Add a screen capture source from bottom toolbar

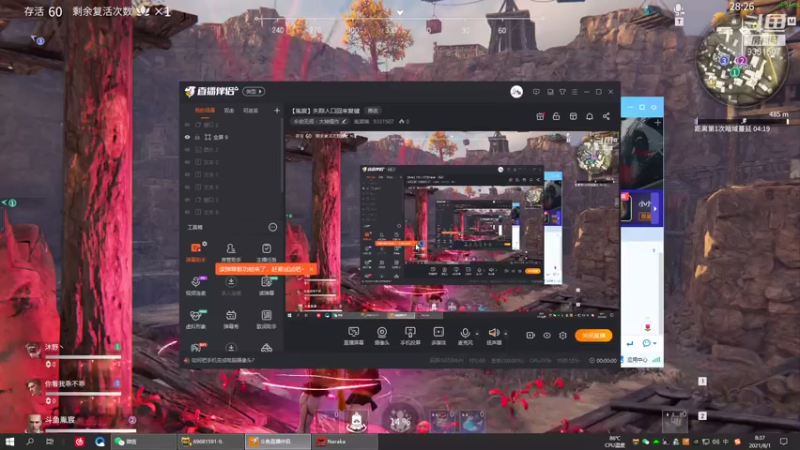point(353,336)
